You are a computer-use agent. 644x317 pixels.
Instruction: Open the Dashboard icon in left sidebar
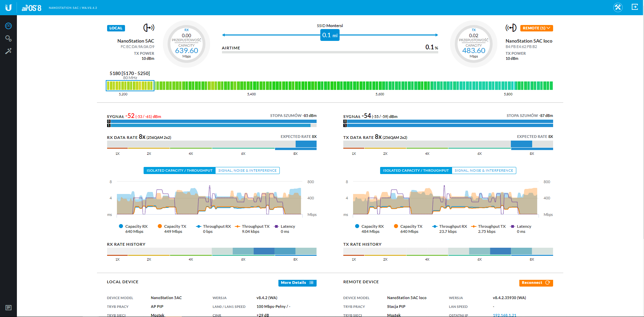[x=8, y=26]
